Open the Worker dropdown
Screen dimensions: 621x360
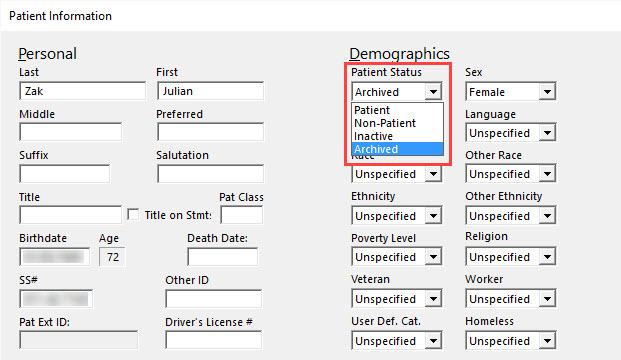[511, 299]
